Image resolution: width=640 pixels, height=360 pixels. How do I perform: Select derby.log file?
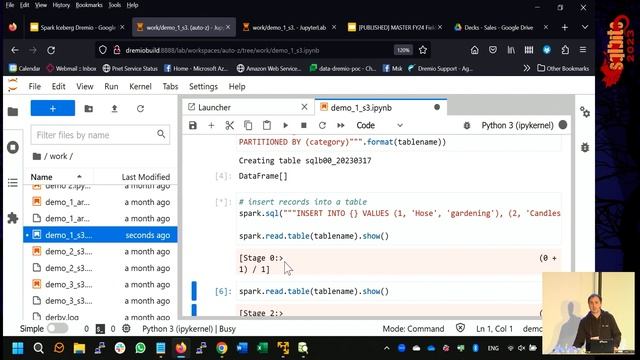click(100, 316)
